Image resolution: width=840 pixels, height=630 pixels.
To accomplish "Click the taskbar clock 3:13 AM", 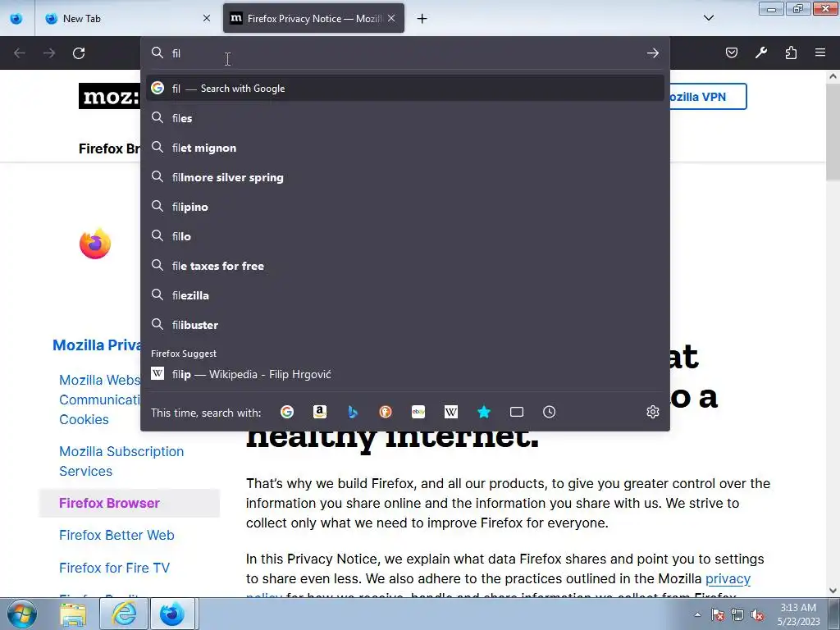I will (x=798, y=614).
